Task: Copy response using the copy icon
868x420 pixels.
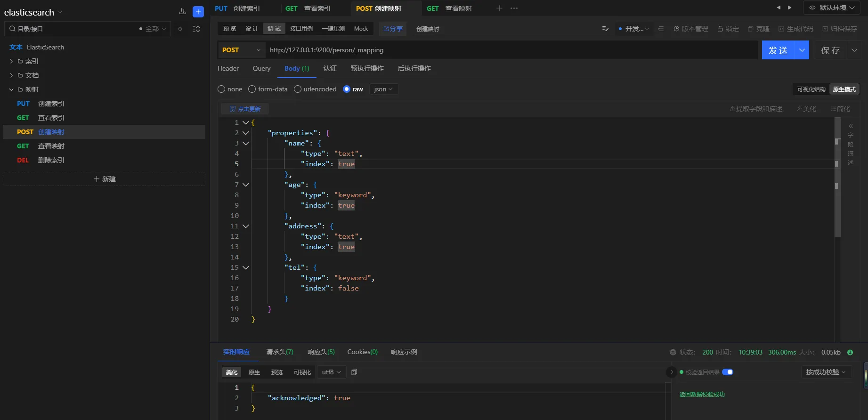Action: [x=354, y=372]
